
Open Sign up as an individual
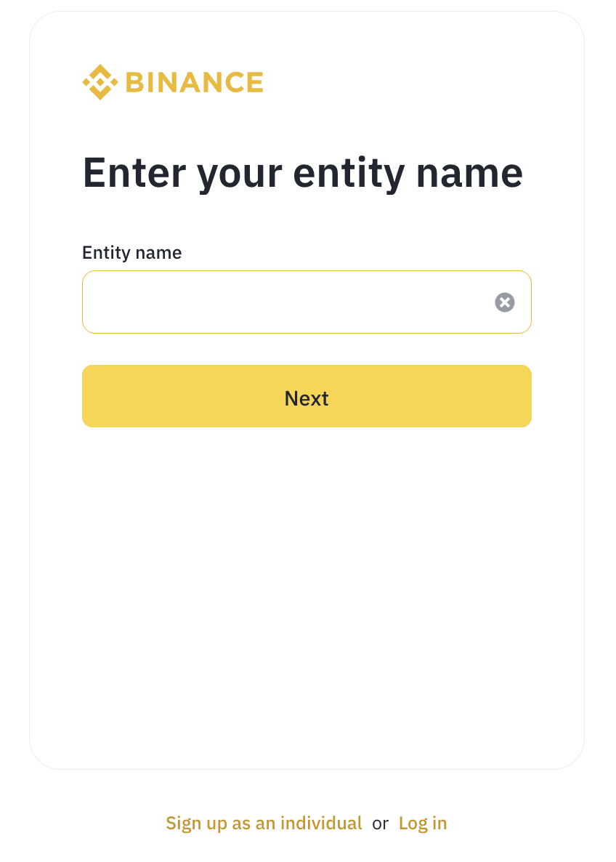(x=264, y=823)
